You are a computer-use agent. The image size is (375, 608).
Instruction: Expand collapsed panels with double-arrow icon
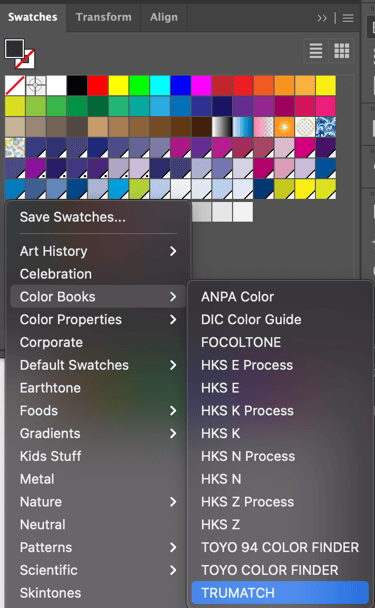coord(322,18)
